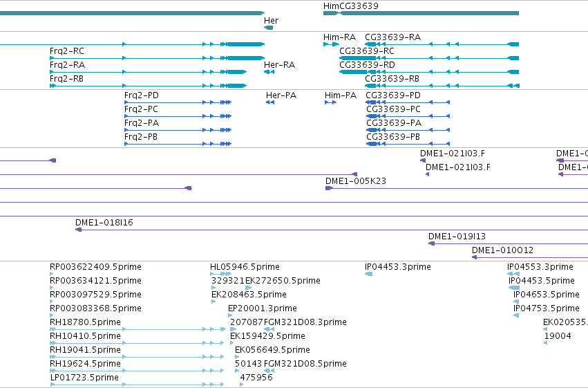Select the 207087 EST label

247,322
